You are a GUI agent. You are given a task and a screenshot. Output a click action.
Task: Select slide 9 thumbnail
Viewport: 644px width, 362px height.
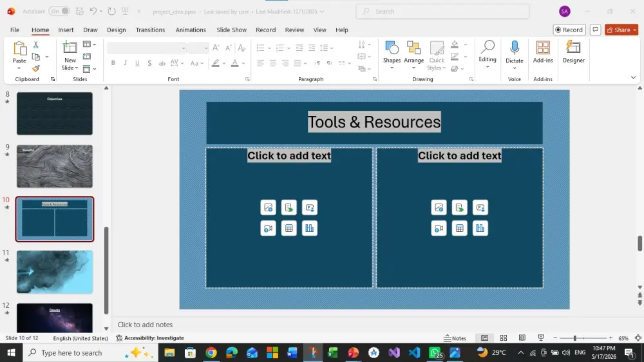55,166
